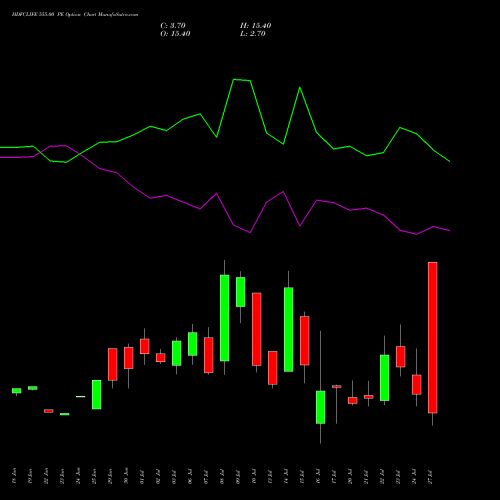Click the 07 Jul date label
500x500 pixels.
(206, 476)
